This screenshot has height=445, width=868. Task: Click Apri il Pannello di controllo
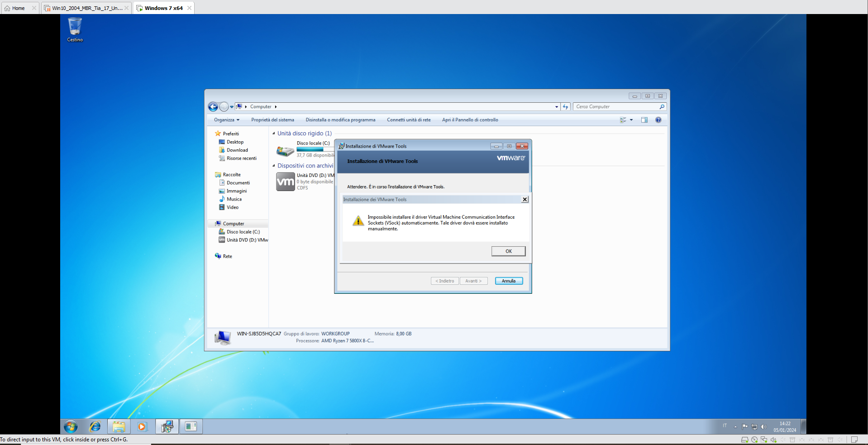tap(470, 120)
